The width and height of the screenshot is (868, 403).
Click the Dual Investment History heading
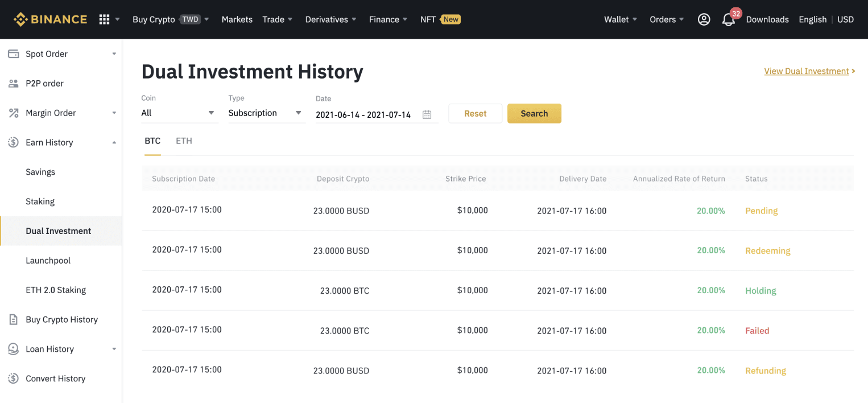(x=252, y=72)
